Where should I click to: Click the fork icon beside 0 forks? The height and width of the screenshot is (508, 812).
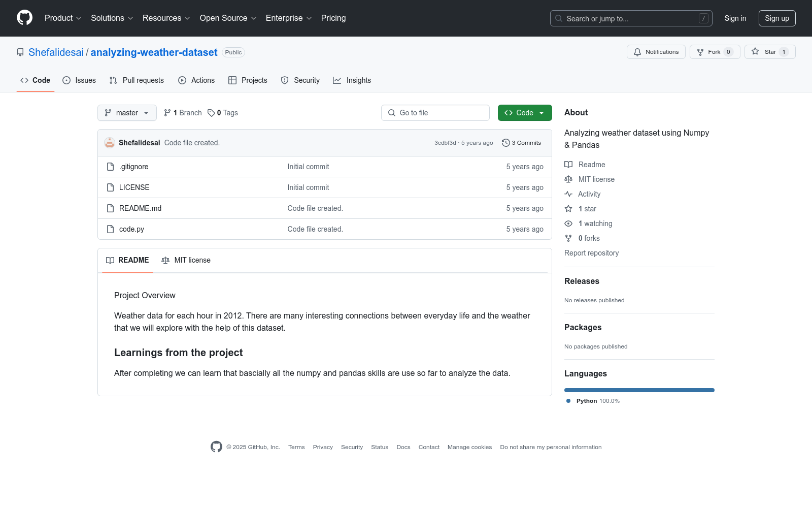pos(568,238)
